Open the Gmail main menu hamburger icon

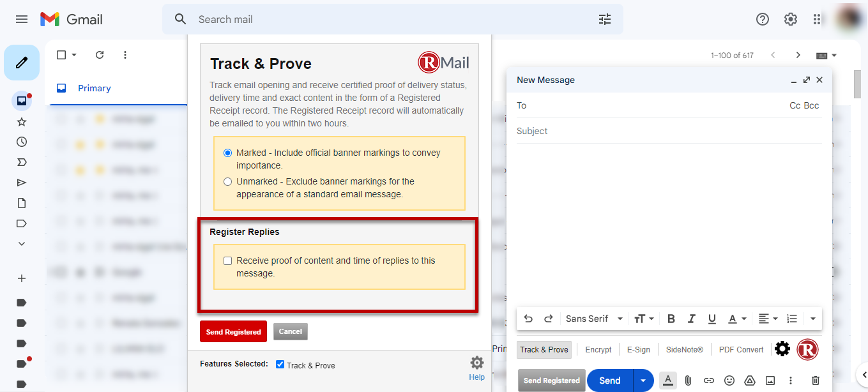click(22, 19)
